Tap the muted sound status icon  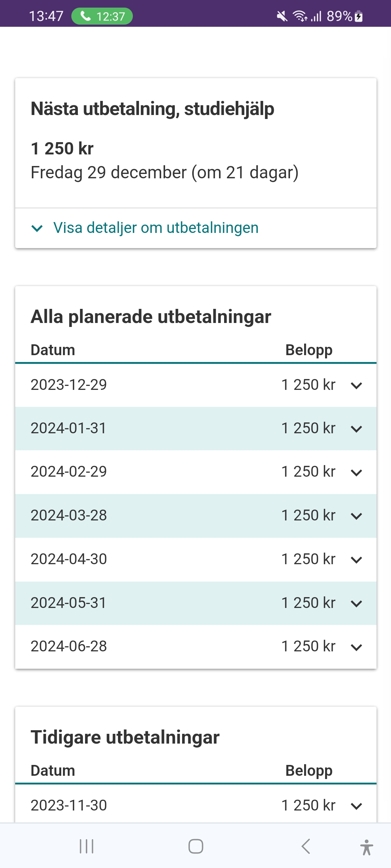pos(282,16)
